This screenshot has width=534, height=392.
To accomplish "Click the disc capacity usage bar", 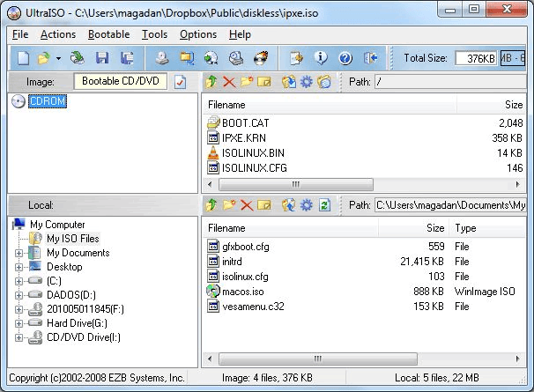I will 513,58.
